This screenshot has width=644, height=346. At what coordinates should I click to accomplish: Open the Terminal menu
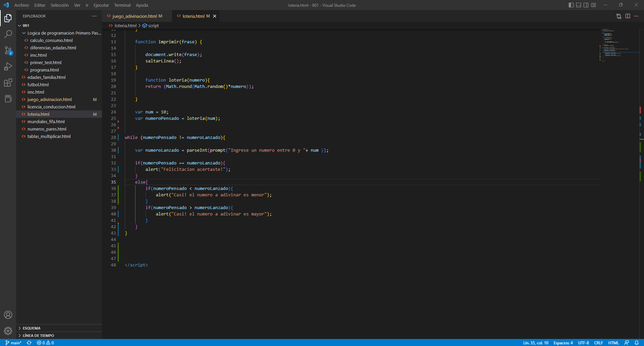(x=122, y=5)
